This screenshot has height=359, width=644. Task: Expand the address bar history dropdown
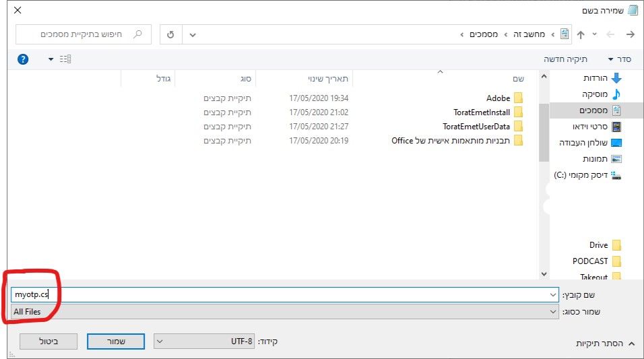(x=193, y=34)
